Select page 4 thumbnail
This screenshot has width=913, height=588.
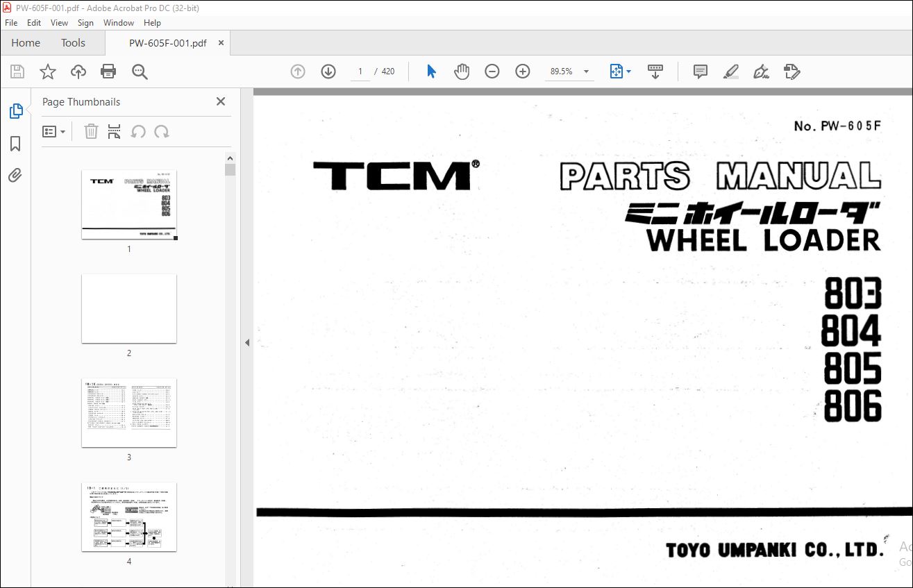(129, 516)
